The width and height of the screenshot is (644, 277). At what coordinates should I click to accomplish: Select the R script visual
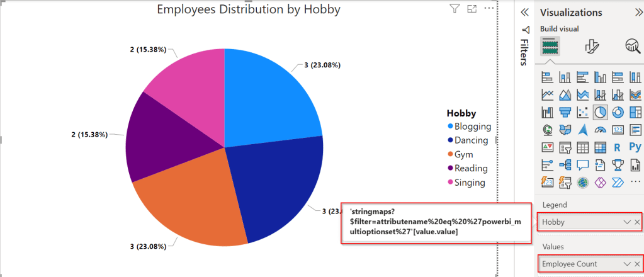618,147
